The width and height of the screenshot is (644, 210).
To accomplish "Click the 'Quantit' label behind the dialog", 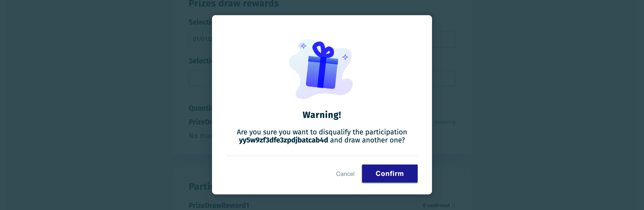I will [x=200, y=108].
